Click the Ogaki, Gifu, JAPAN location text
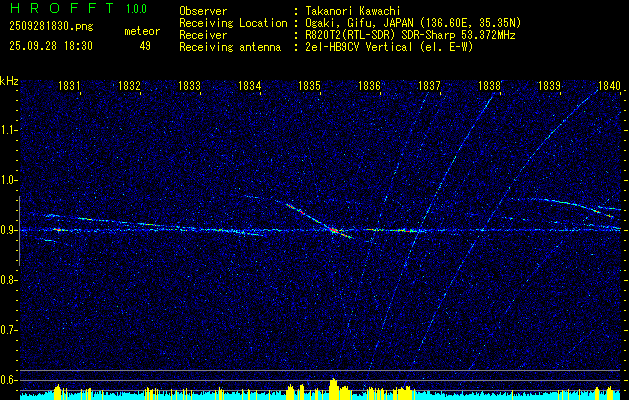This screenshot has height=400, width=629. coord(413,24)
